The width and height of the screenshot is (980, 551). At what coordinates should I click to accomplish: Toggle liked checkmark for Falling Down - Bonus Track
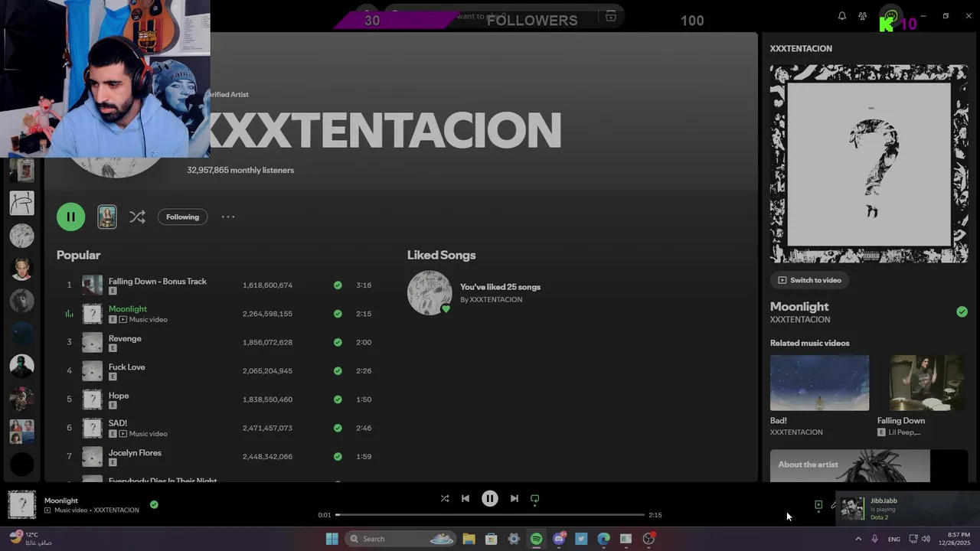tap(338, 285)
